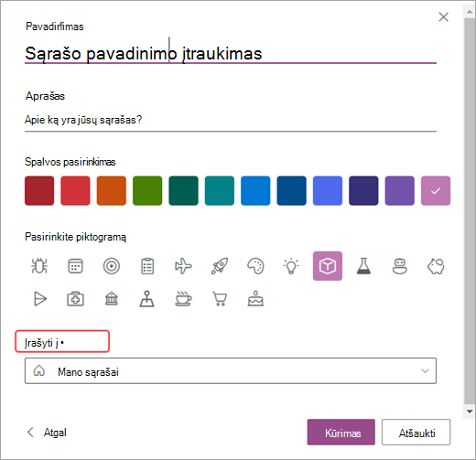Choose the dark red color swatch
This screenshot has height=460, width=476.
pyautogui.click(x=39, y=190)
